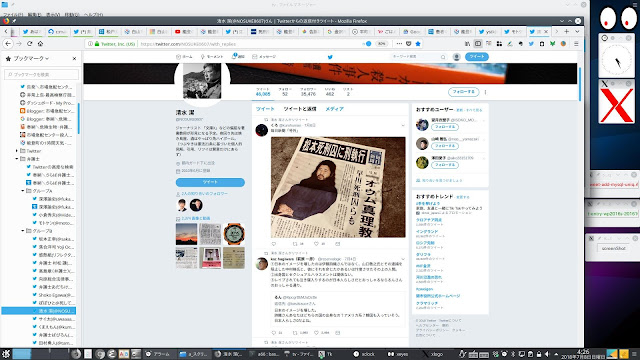This screenshot has height=360, width=640.
Task: Open the Firefox hamburger menu
Action: (x=576, y=44)
